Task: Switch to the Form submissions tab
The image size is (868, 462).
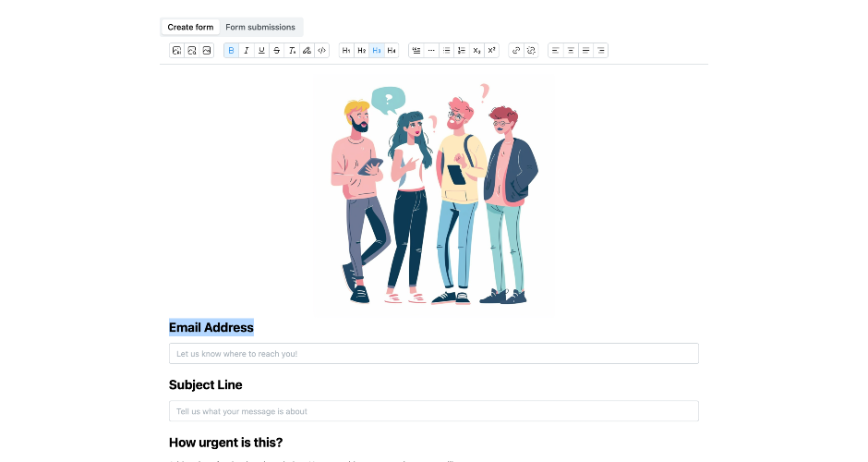Action: coord(260,27)
